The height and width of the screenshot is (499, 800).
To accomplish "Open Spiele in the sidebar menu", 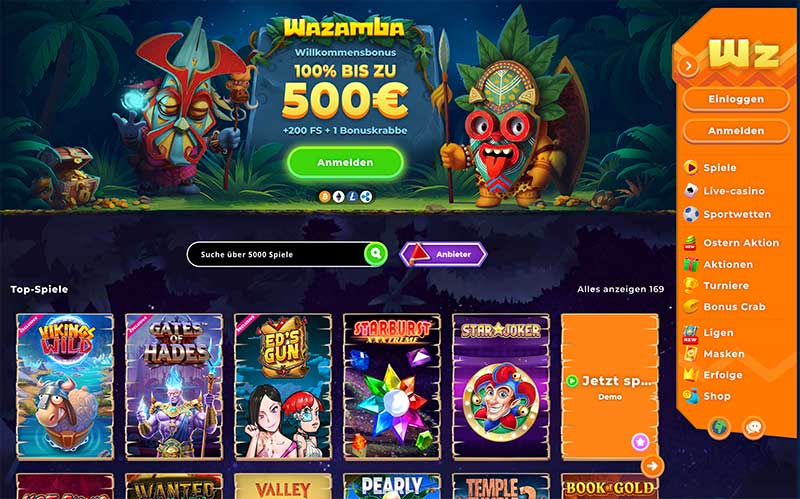I will (719, 167).
